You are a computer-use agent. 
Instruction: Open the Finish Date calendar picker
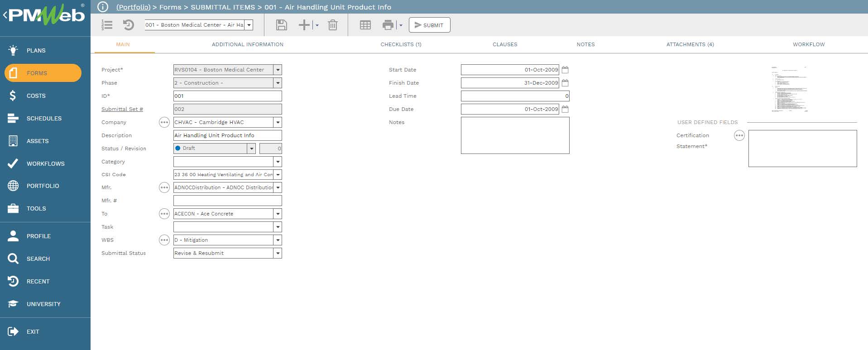click(565, 83)
